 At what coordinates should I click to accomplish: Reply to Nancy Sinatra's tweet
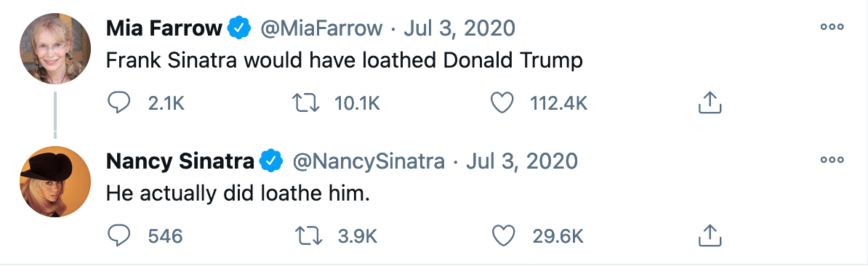tap(118, 236)
